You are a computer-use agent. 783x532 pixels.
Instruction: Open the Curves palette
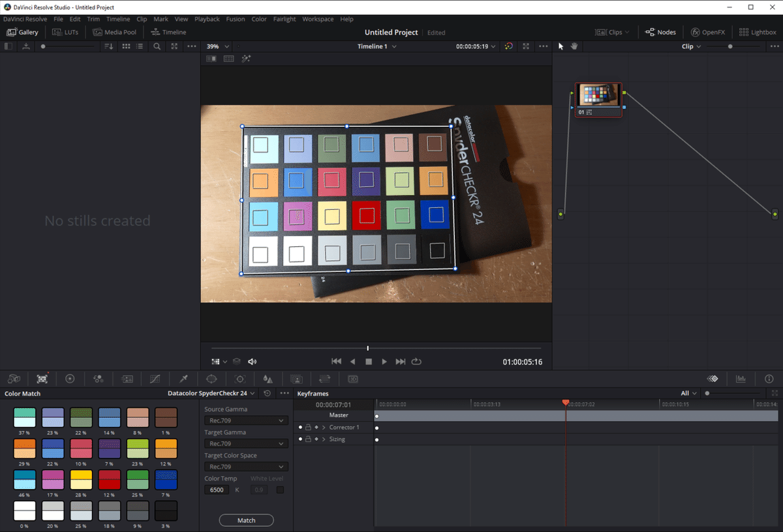pos(155,379)
